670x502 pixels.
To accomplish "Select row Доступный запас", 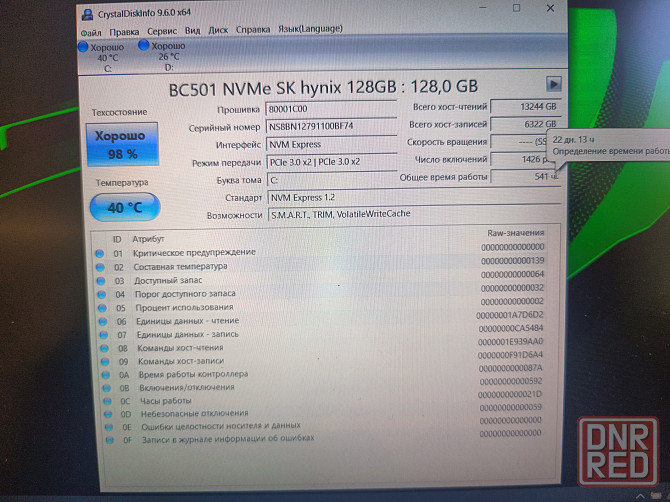I will tap(321, 278).
